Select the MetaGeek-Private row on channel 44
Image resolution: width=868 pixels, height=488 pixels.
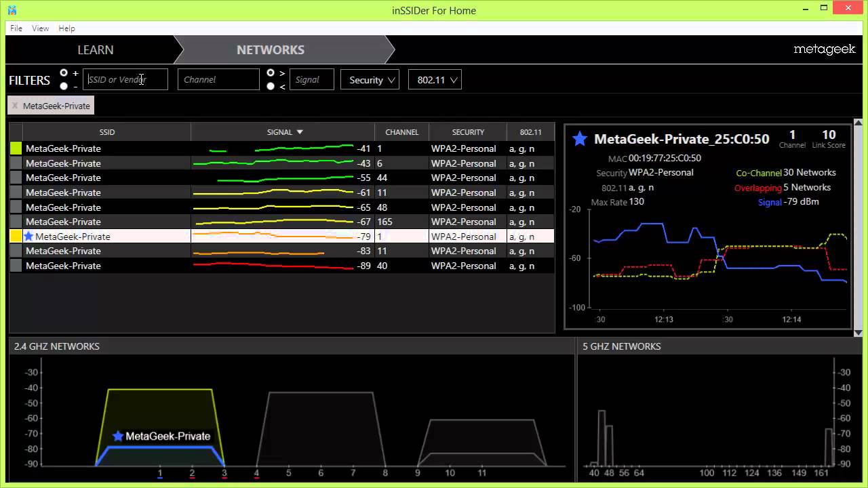pyautogui.click(x=281, y=178)
